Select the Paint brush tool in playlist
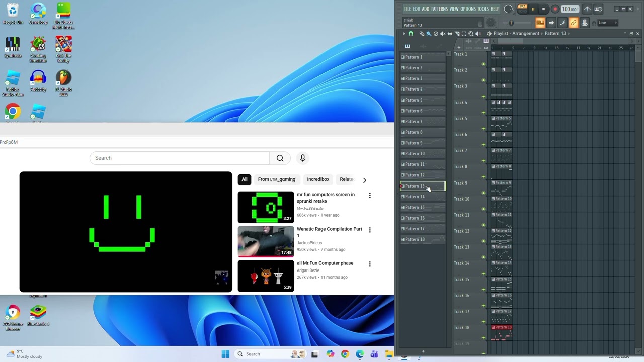 click(x=429, y=34)
